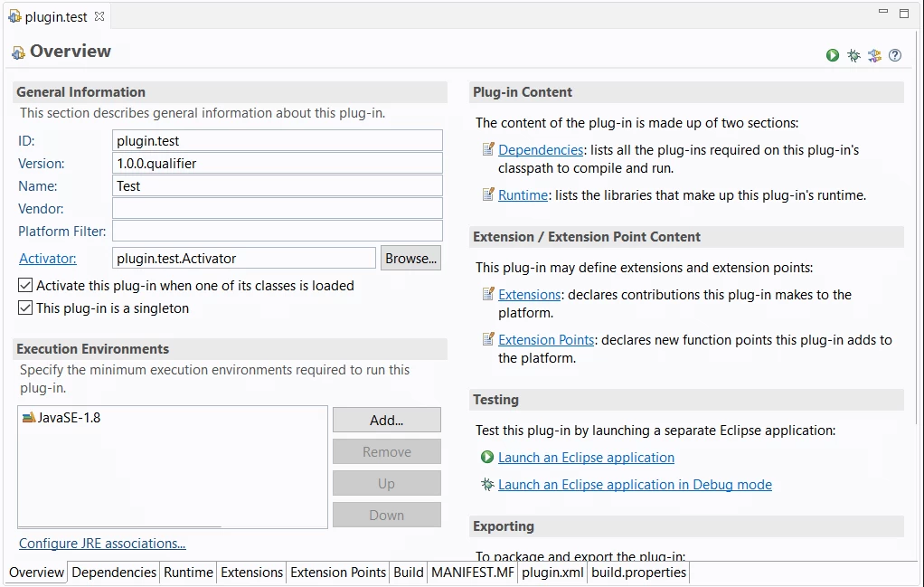
Task: Switch to the Dependencies tab
Action: click(x=114, y=573)
